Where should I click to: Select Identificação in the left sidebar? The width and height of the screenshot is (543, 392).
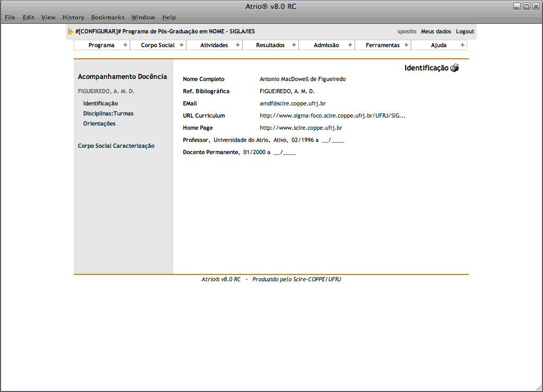pyautogui.click(x=100, y=103)
